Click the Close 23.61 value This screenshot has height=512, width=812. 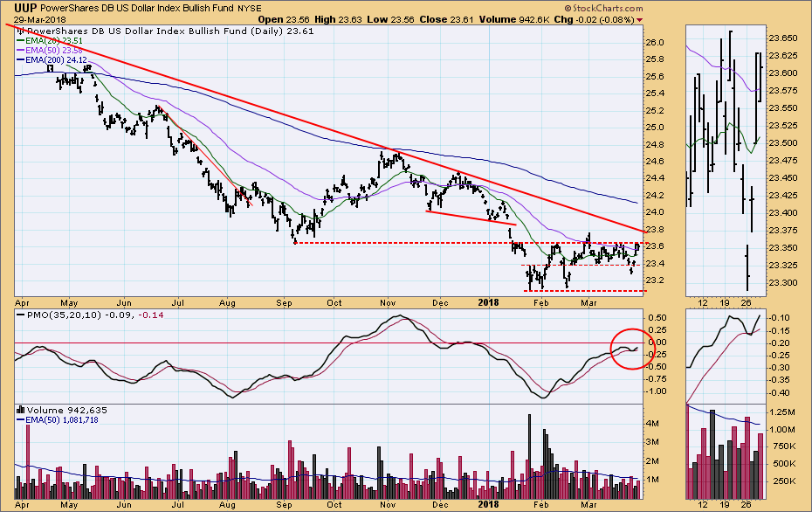(446, 20)
